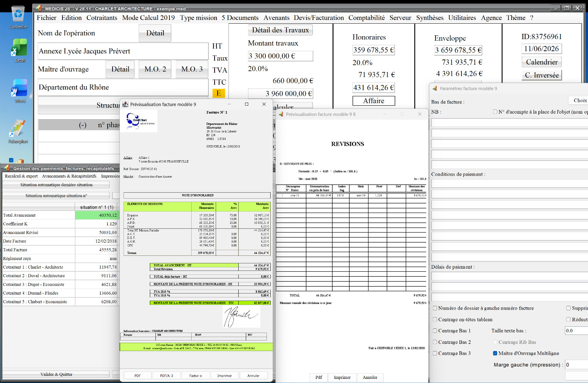Click the Factur-x button
This screenshot has height=383, width=588.
[x=195, y=375]
